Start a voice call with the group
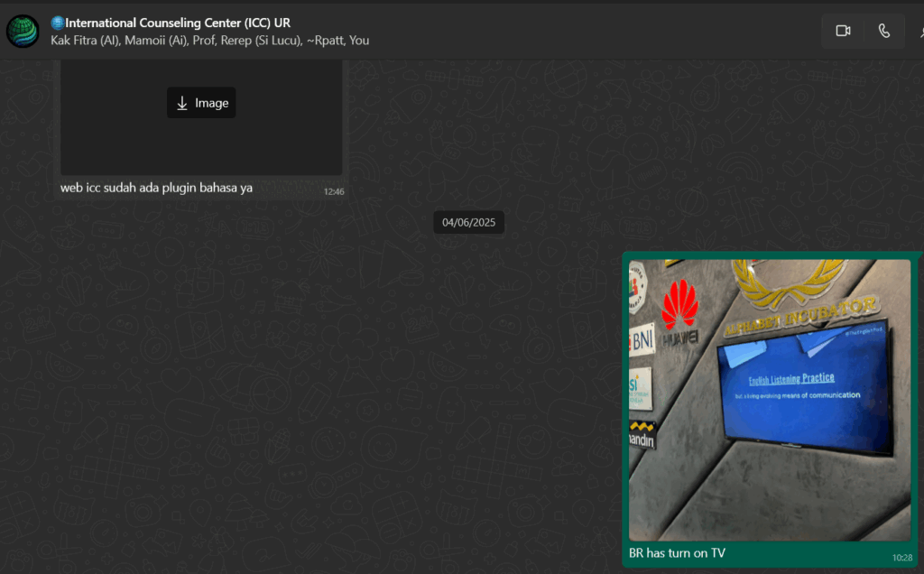This screenshot has height=574, width=924. pos(883,31)
